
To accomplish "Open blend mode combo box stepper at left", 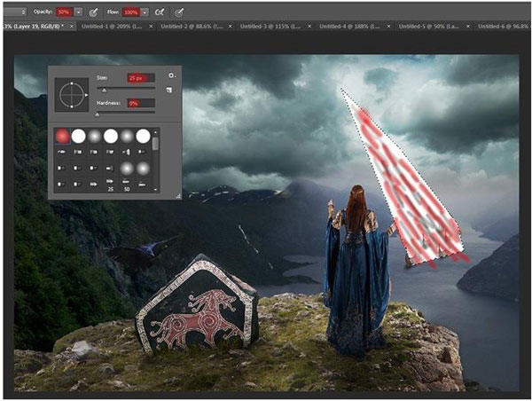I will point(23,12).
